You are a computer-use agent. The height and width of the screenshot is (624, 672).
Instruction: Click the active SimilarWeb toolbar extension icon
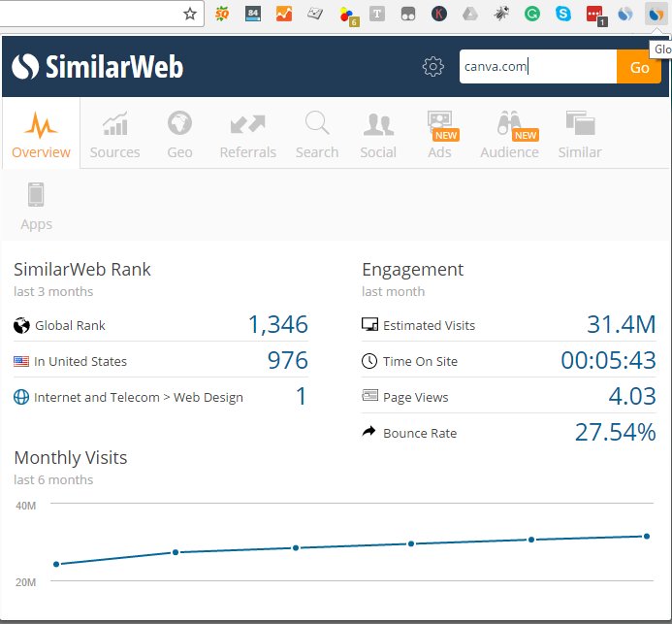656,15
